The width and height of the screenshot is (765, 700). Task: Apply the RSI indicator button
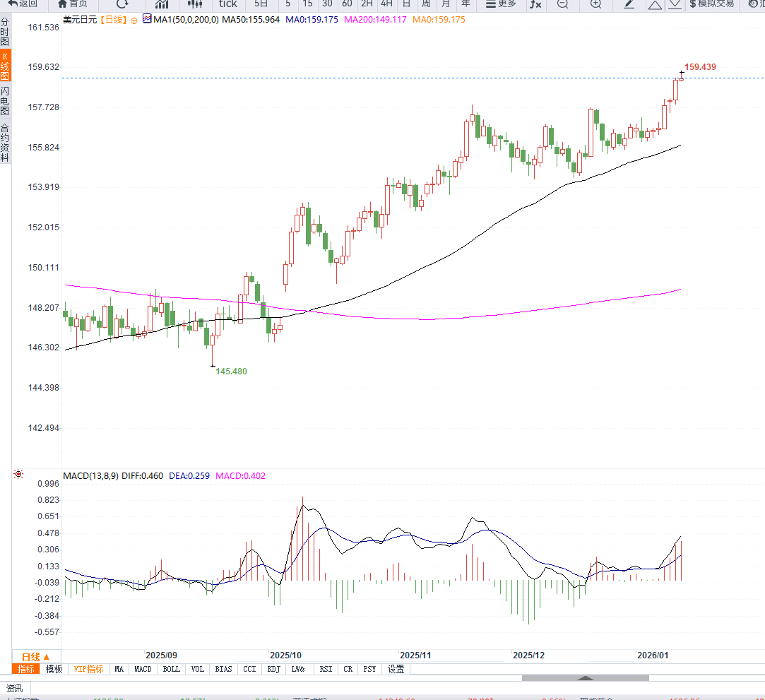coord(326,669)
